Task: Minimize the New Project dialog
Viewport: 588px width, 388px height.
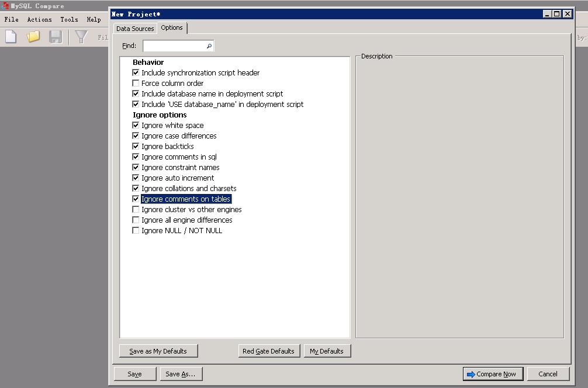Action: tap(547, 14)
